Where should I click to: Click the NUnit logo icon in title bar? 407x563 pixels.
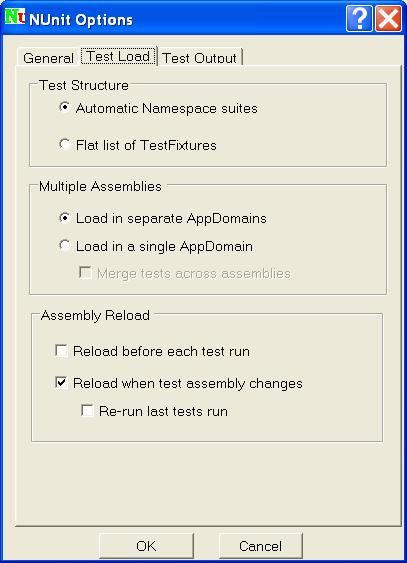[x=15, y=17]
